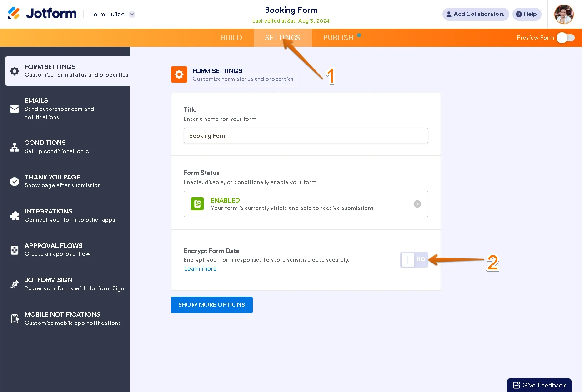Viewport: 582px width, 392px height.
Task: Open the Emails envelope icon
Action: [x=15, y=109]
